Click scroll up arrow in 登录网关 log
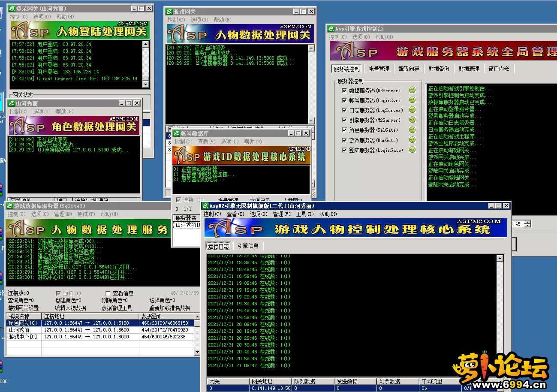This screenshot has height=392, width=557. [x=146, y=44]
